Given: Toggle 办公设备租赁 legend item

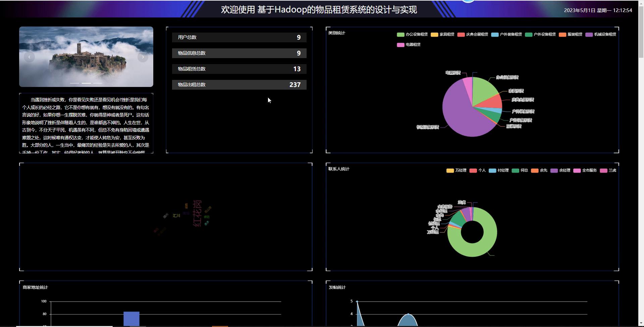Looking at the screenshot, I should point(412,35).
